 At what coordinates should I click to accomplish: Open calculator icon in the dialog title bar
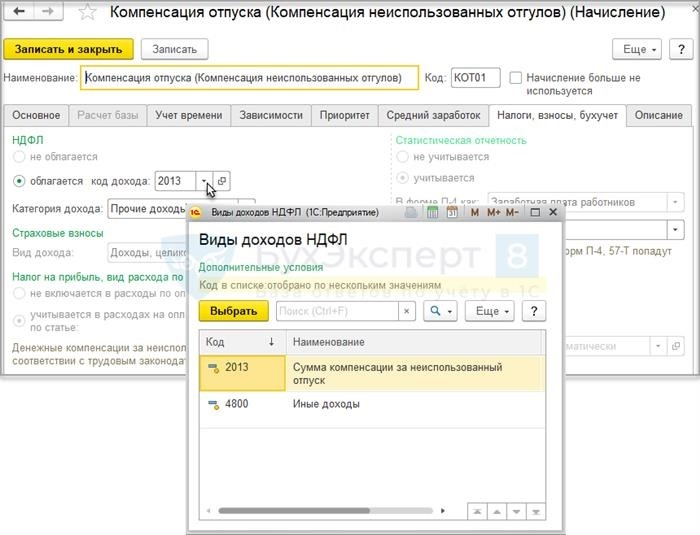point(432,212)
